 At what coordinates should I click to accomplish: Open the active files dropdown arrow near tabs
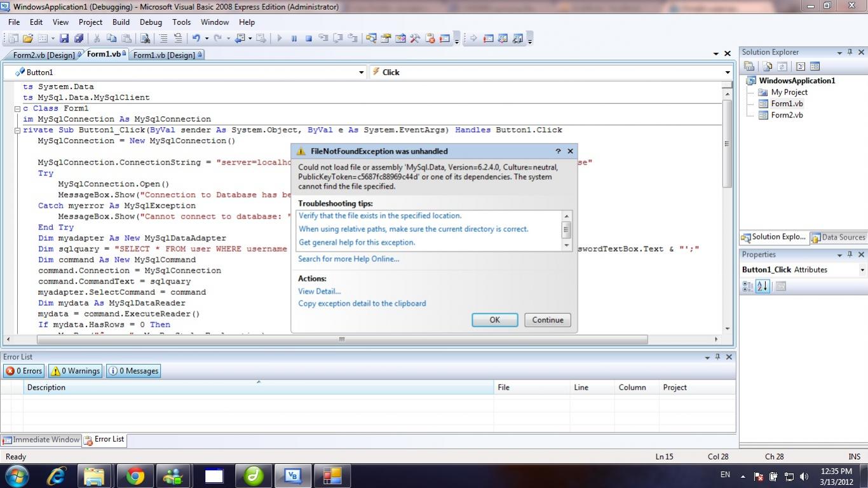716,54
